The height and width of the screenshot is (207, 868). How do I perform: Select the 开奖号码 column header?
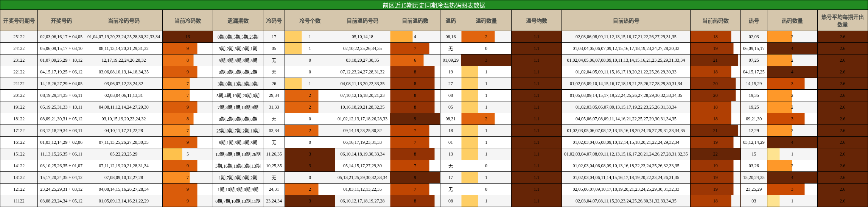point(61,21)
